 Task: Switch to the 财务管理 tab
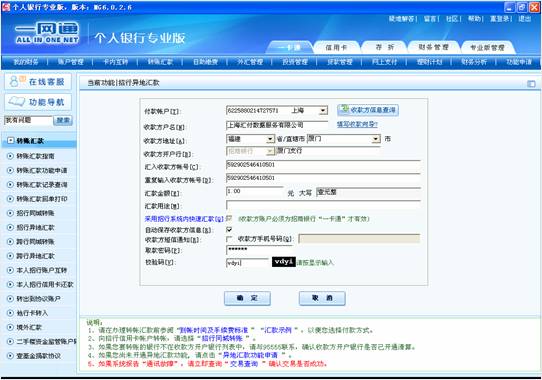point(433,48)
